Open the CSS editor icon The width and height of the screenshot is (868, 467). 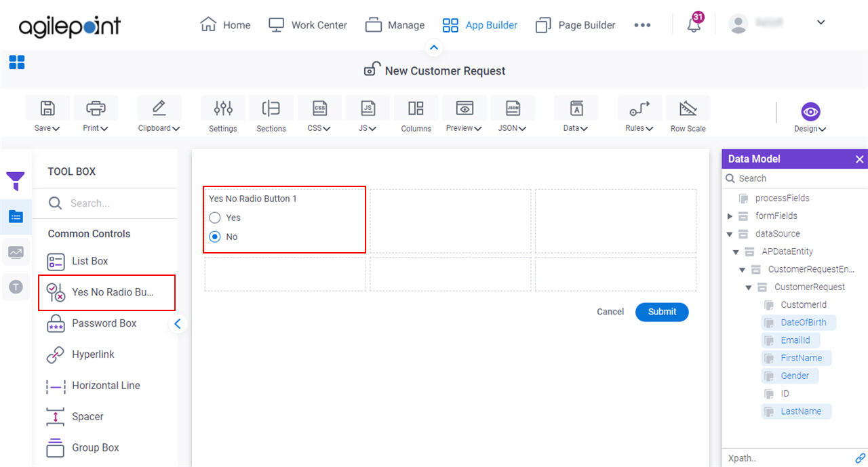pos(319,108)
